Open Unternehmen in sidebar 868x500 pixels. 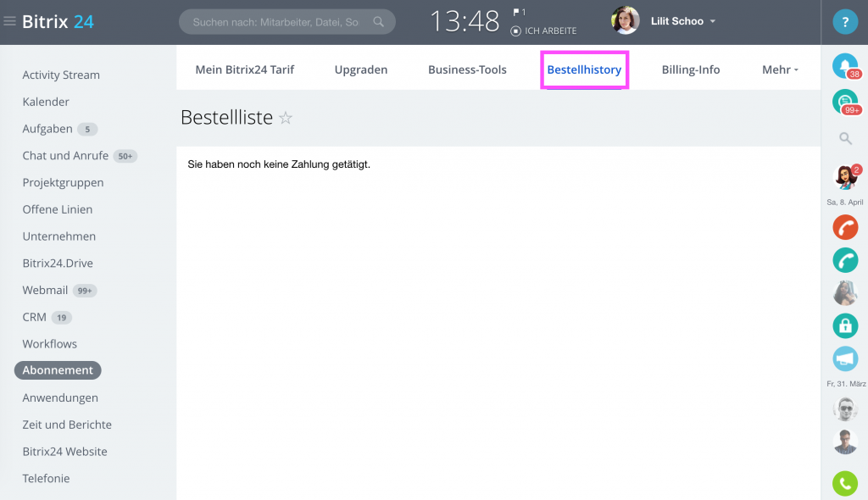59,236
